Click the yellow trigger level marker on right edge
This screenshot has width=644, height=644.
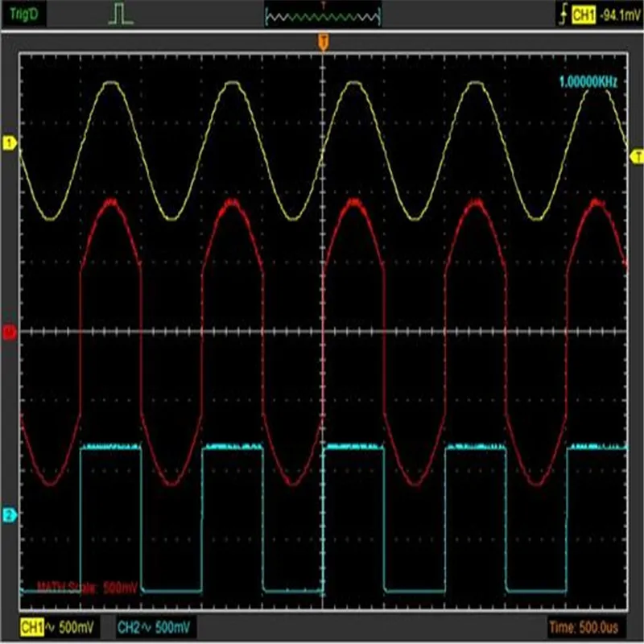coord(637,156)
